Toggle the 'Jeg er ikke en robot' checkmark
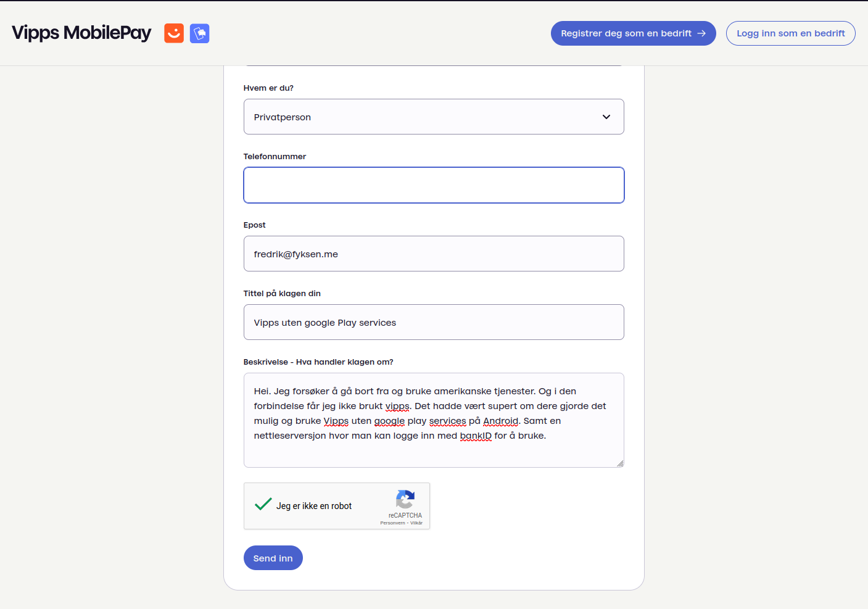 (263, 505)
